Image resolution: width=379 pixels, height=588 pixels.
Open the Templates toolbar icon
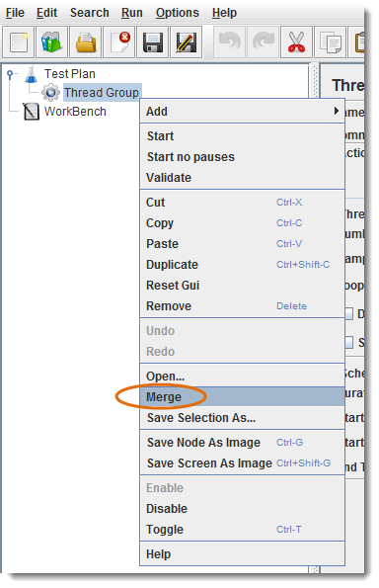pos(51,42)
